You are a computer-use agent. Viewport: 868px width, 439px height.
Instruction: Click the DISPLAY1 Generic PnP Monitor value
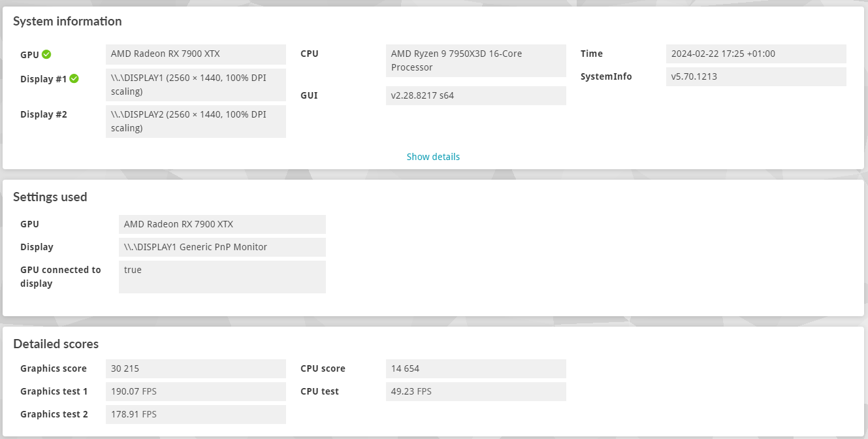pyautogui.click(x=222, y=247)
